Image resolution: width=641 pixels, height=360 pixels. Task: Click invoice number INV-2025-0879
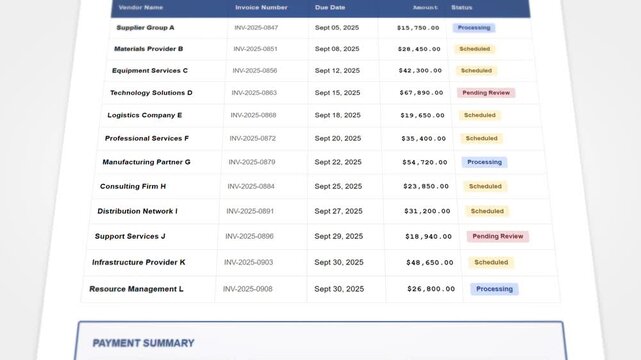251,162
